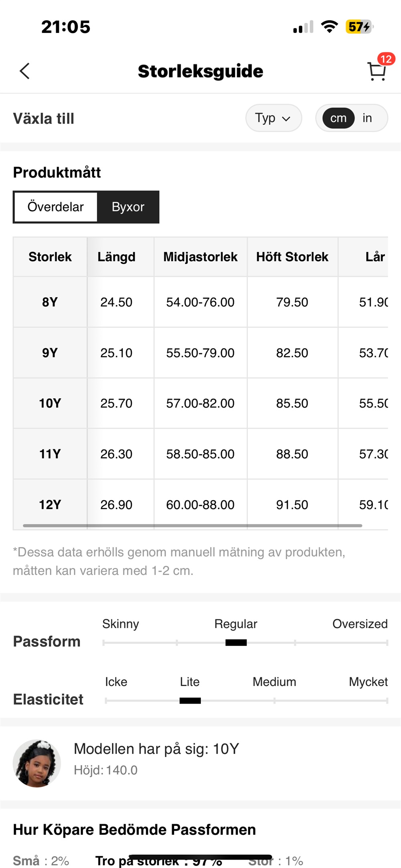This screenshot has width=401, height=868.
Task: Tap the Wi-Fi status icon
Action: (x=329, y=27)
